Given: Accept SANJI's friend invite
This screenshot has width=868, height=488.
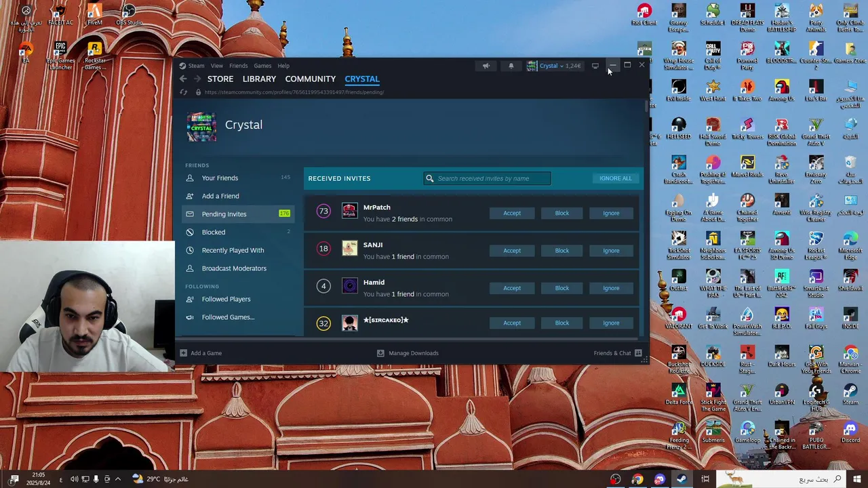Looking at the screenshot, I should pyautogui.click(x=512, y=251).
